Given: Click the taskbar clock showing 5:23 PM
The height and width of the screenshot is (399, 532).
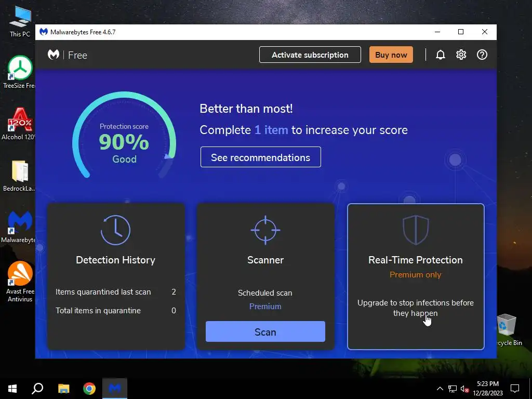Looking at the screenshot, I should coord(488,389).
